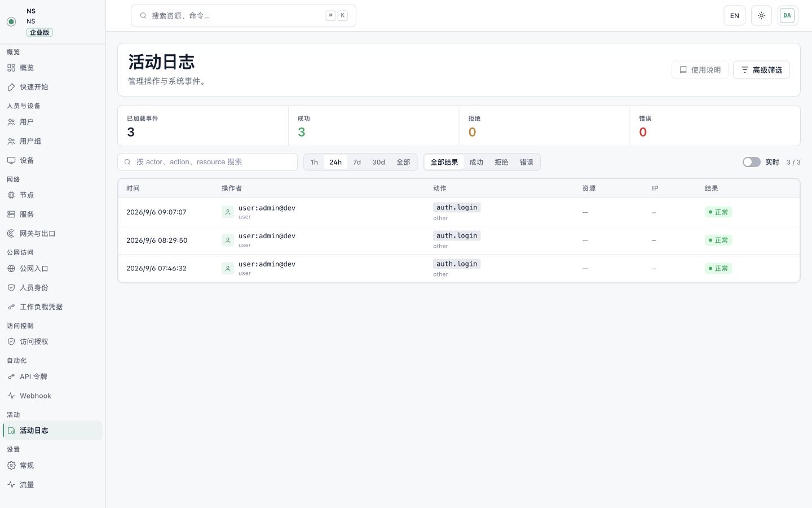Select 全部 time range

[x=403, y=162]
